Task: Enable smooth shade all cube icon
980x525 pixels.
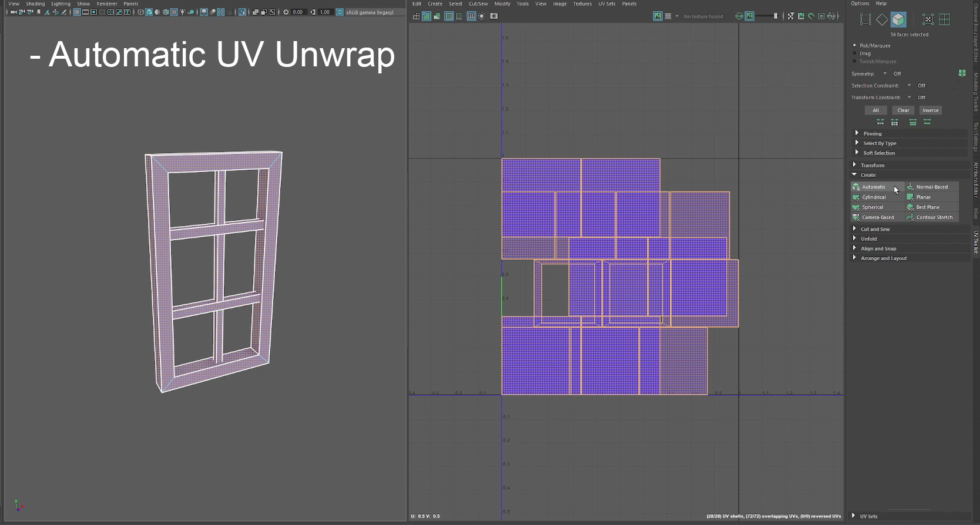Action: [x=149, y=12]
